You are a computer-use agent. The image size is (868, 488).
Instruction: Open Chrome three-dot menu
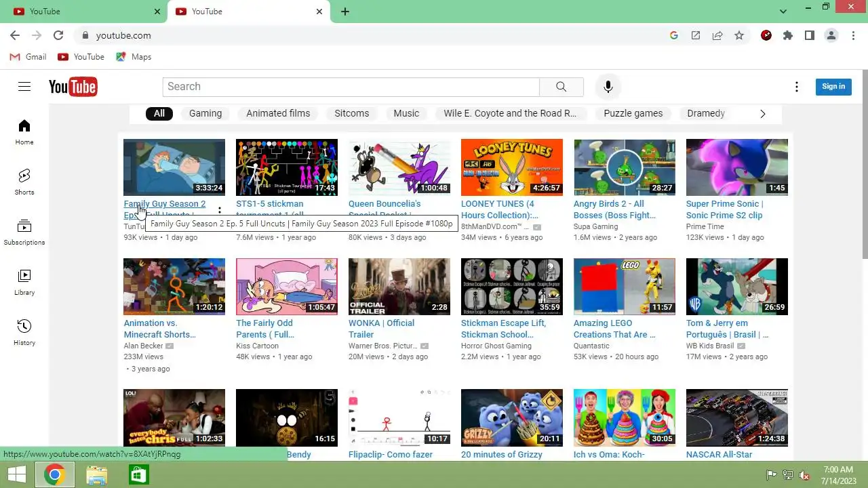pyautogui.click(x=853, y=35)
